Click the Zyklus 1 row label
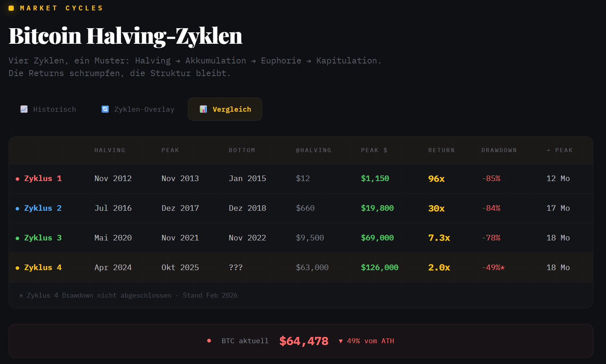The height and width of the screenshot is (364, 606). pos(43,178)
